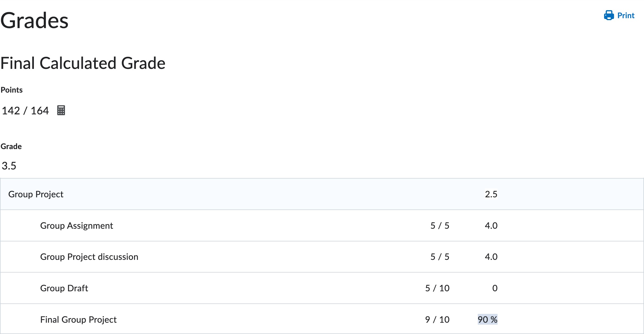
Task: Select the Group Draft row label
Action: (x=64, y=288)
